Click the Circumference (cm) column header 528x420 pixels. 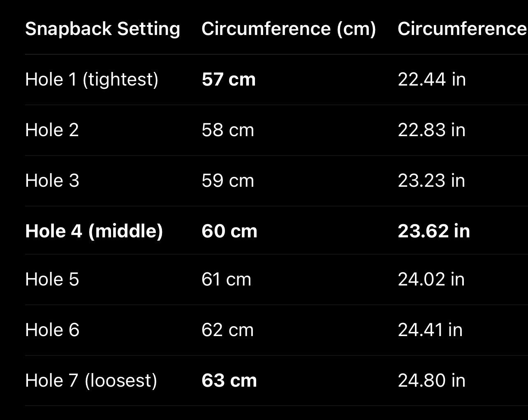coord(289,29)
